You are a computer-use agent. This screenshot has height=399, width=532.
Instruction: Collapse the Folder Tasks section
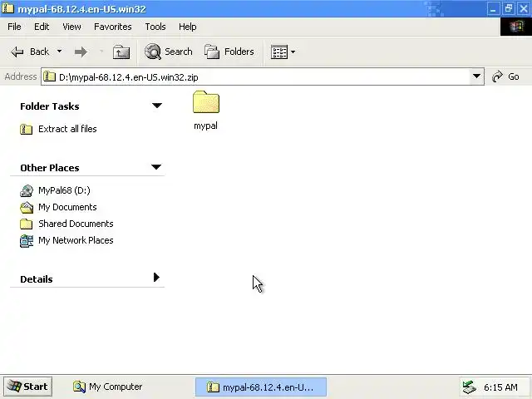tap(157, 106)
